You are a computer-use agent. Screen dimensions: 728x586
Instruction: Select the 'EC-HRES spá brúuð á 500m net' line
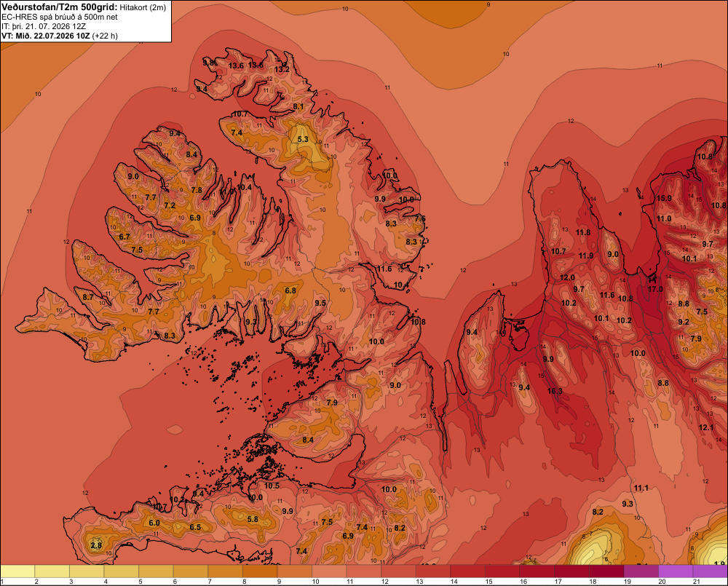[x=60, y=17]
